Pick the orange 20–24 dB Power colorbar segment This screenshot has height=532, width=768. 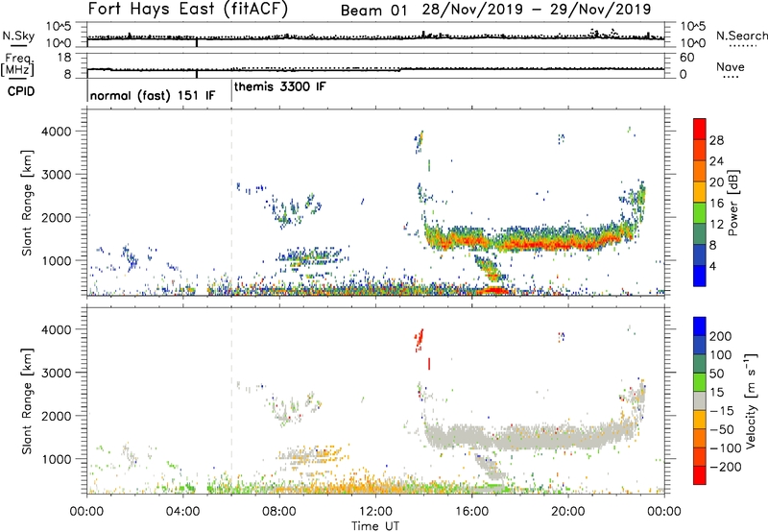click(700, 171)
